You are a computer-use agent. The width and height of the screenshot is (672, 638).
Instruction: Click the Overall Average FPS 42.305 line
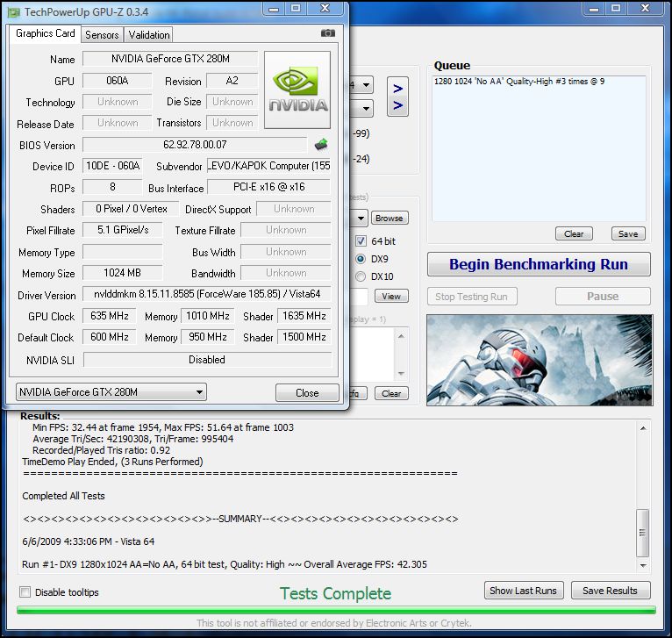225,564
